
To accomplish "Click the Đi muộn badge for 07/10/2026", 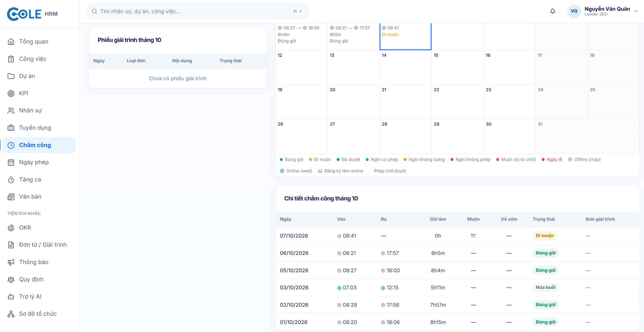I will [x=545, y=236].
